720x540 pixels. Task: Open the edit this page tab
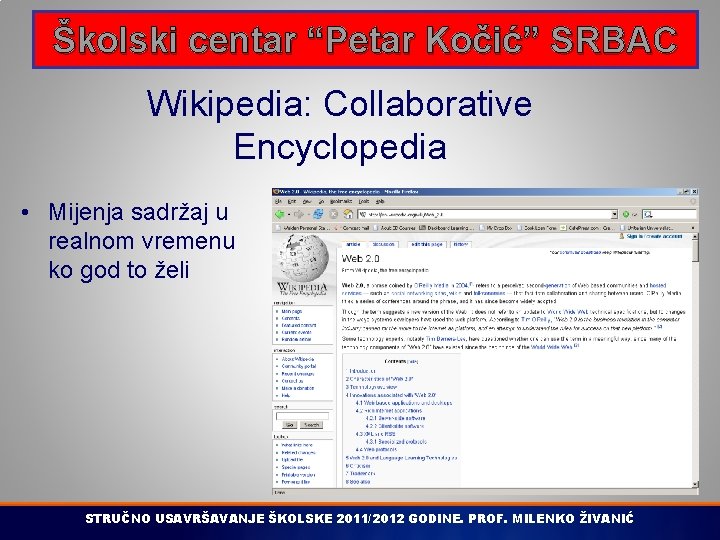point(427,245)
